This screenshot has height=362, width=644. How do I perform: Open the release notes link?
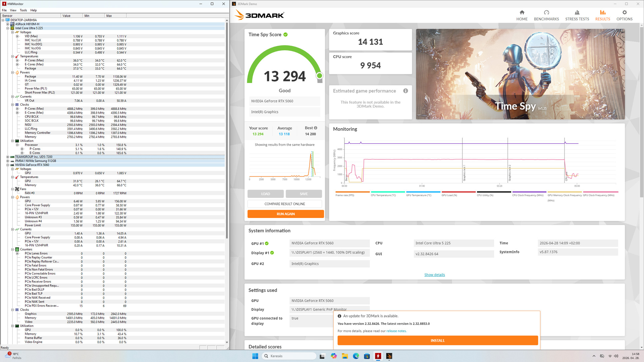(x=396, y=331)
